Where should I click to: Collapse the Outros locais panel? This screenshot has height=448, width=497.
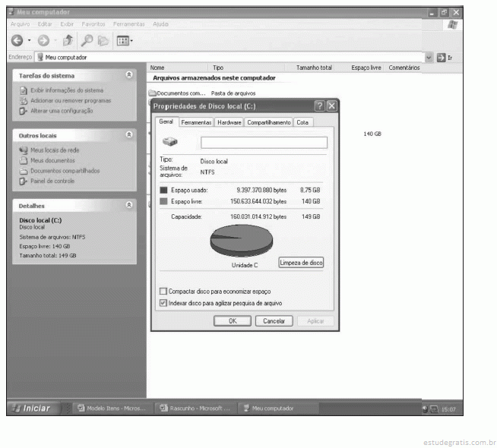pos(129,134)
